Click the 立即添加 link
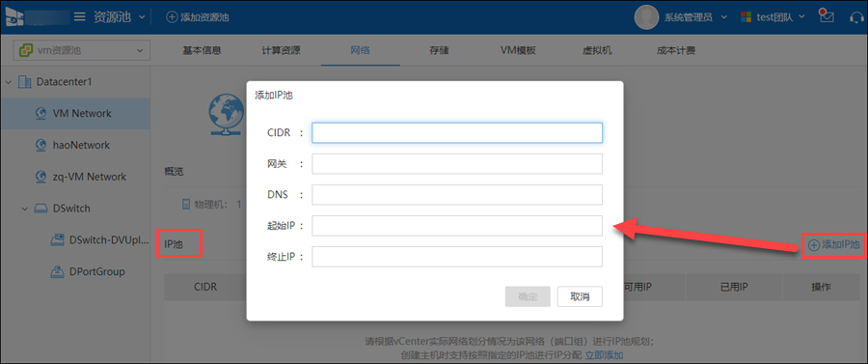The image size is (868, 364). click(x=605, y=354)
